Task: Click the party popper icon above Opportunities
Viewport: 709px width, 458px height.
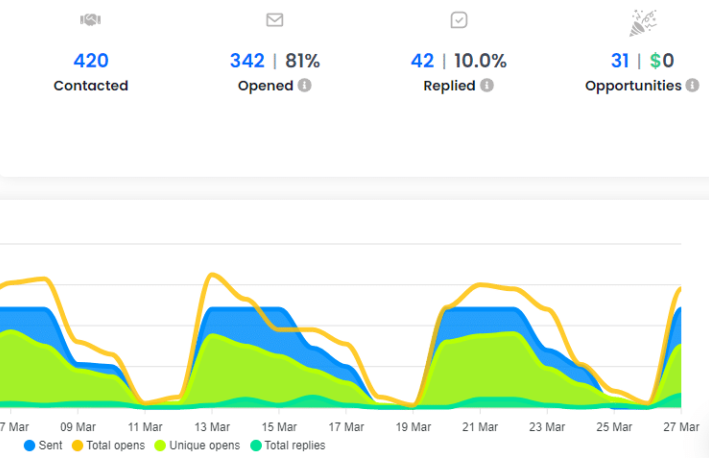Action: pos(642,22)
